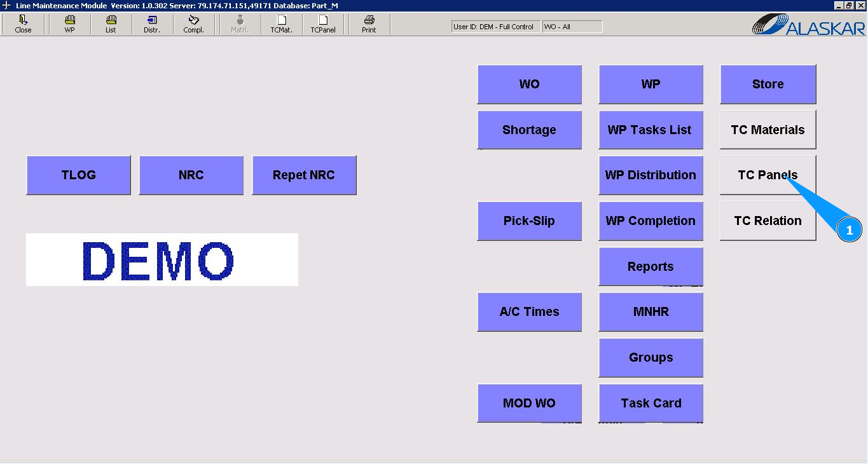This screenshot has width=868, height=464.
Task: Open the WP toolbar icon
Action: [69, 24]
